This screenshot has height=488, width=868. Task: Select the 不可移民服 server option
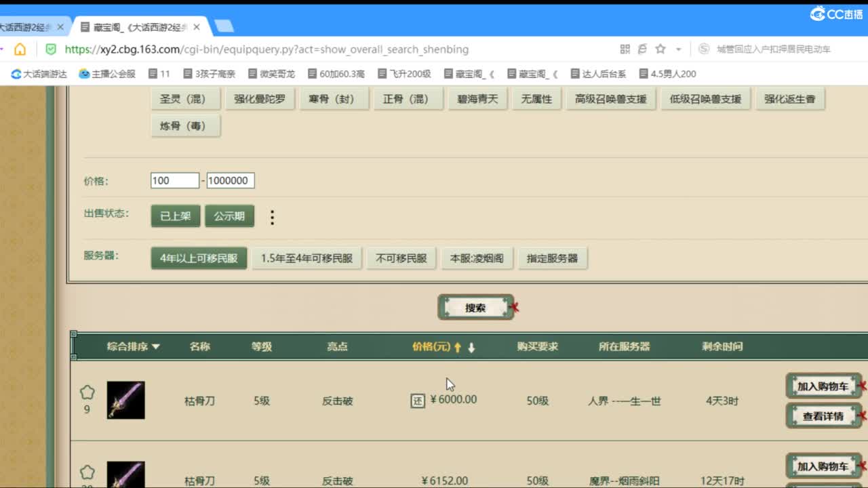401,258
